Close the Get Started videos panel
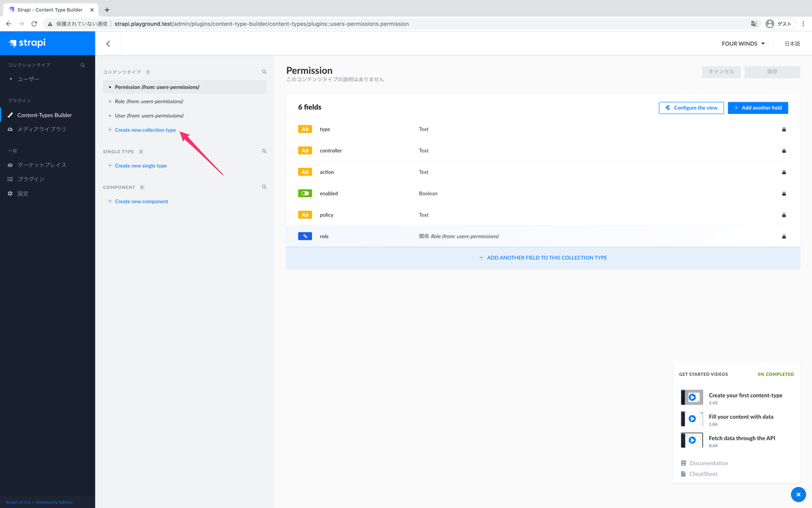812x508 pixels. click(798, 494)
